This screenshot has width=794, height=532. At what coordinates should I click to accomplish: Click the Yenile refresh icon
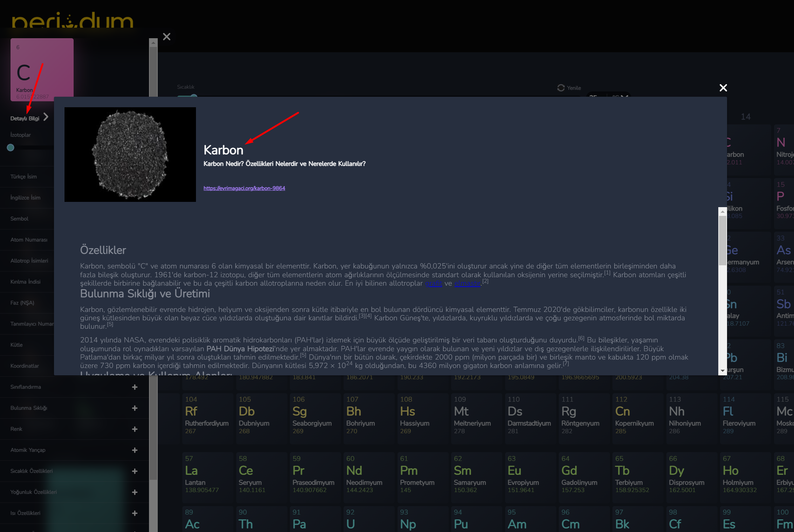561,88
